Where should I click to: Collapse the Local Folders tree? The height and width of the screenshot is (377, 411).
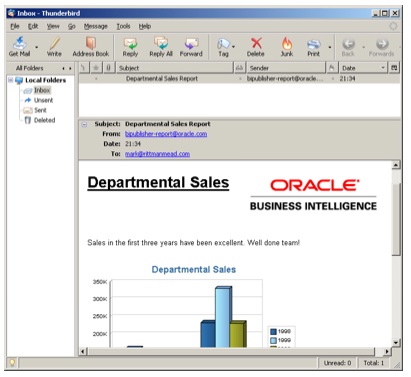11,80
